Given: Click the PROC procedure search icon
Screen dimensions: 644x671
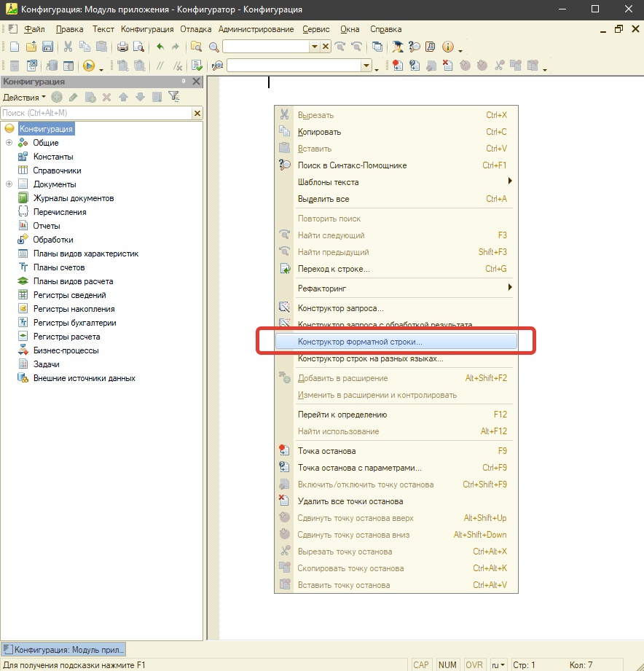Looking at the screenshot, I should coord(217,66).
